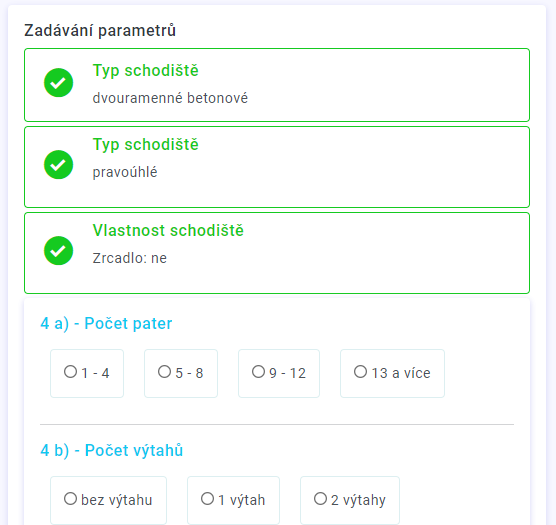Image resolution: width=556 pixels, height=525 pixels.
Task: Click green checkmark icon beside pravoúhlé
Action: point(59,164)
